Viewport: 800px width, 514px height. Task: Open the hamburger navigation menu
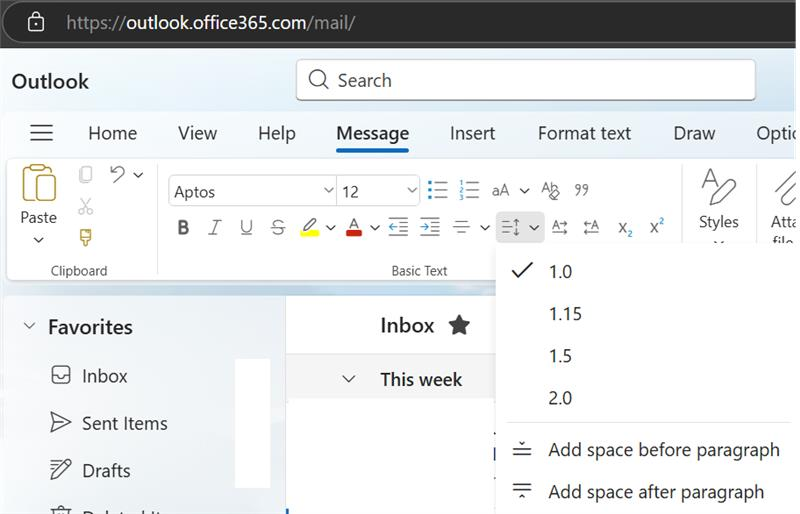(x=42, y=133)
